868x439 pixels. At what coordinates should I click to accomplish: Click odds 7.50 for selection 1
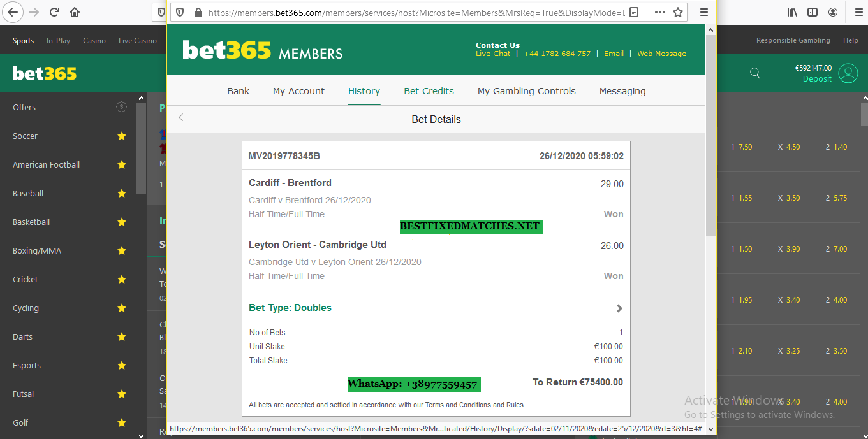click(x=746, y=147)
